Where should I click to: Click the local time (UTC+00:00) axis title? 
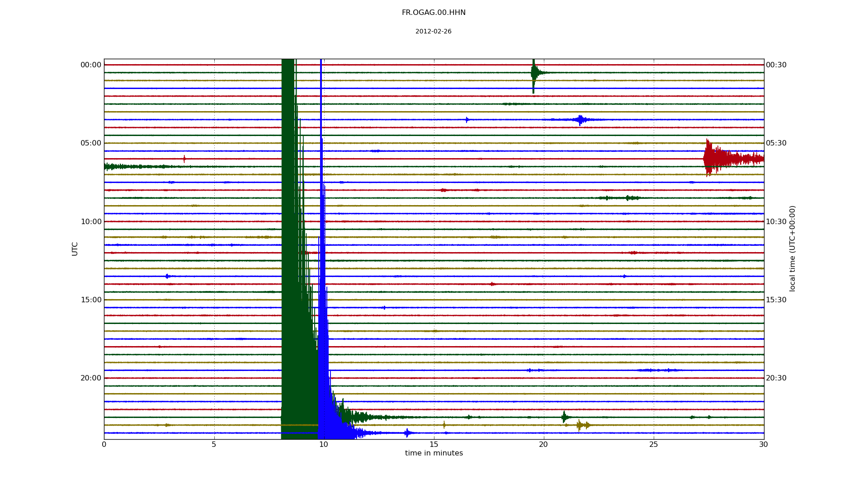(x=793, y=249)
